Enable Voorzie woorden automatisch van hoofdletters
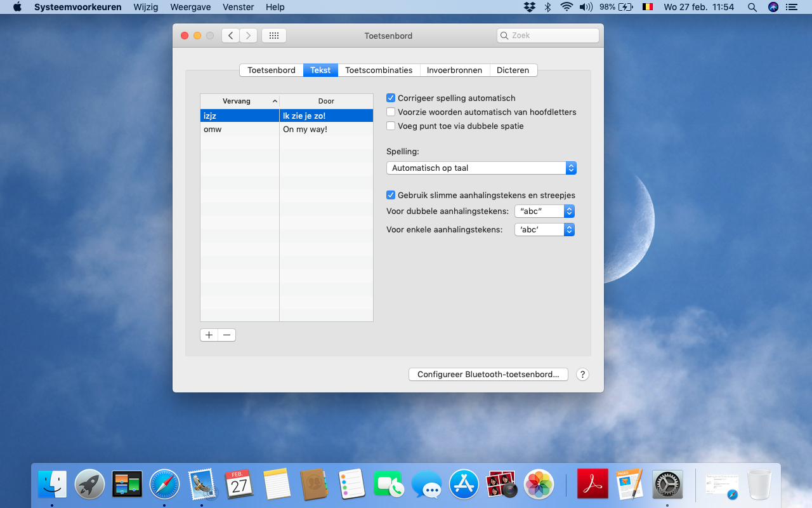The image size is (812, 508). pos(391,112)
